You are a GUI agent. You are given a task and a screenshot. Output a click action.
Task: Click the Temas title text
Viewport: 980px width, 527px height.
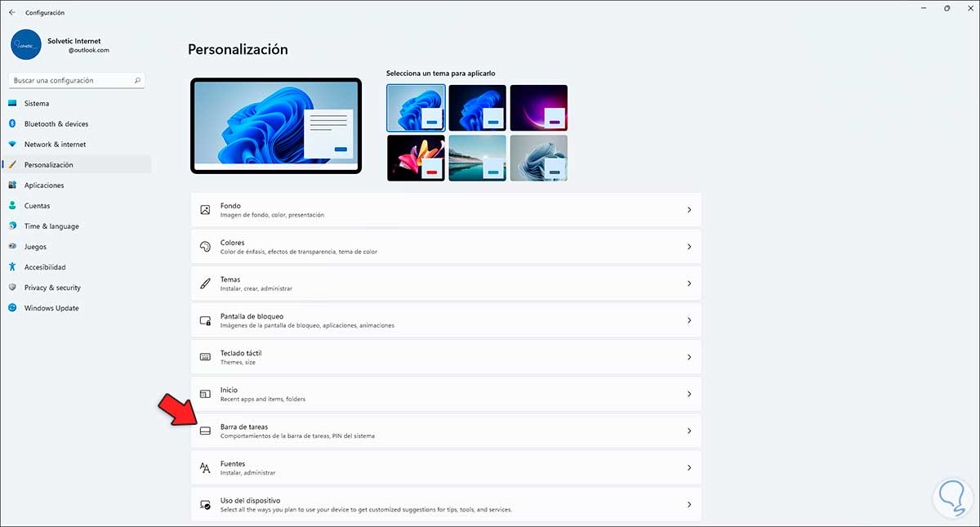tap(230, 279)
